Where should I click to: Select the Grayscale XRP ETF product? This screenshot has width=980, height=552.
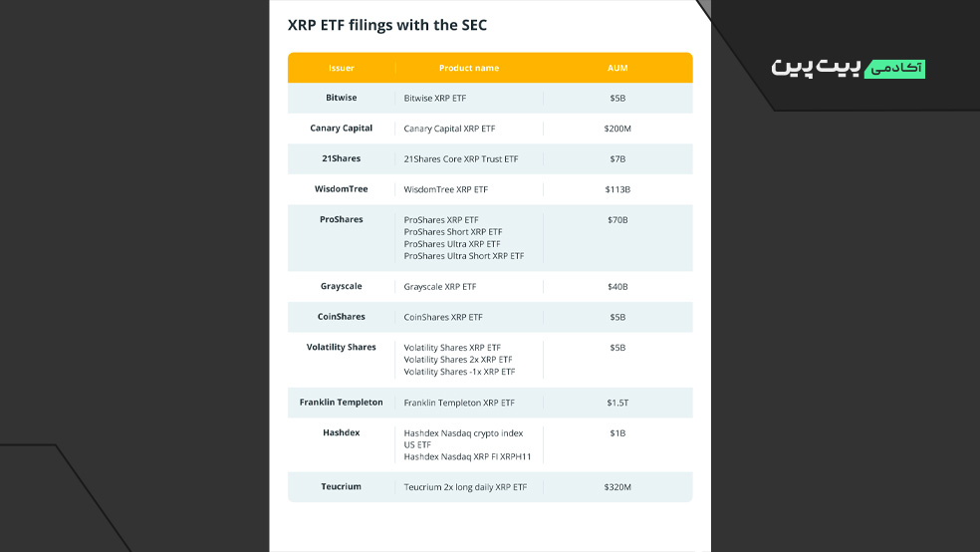[x=440, y=286]
